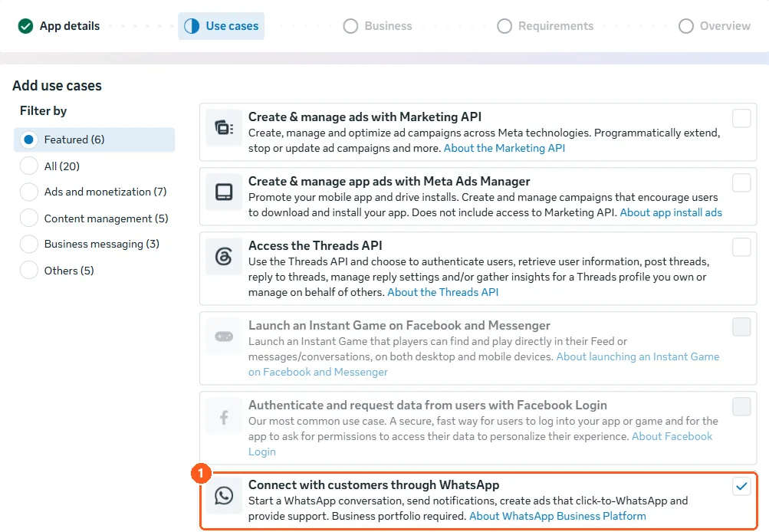Click the 'Create & manage ads with Marketing API' title
This screenshot has height=532, width=769.
365,117
